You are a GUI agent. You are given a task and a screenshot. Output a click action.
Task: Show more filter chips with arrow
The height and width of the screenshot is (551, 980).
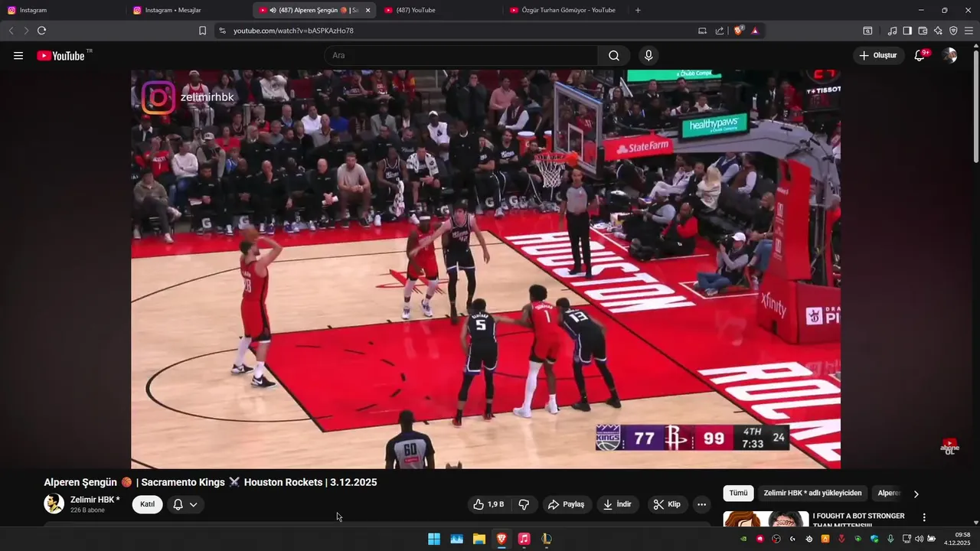click(916, 494)
